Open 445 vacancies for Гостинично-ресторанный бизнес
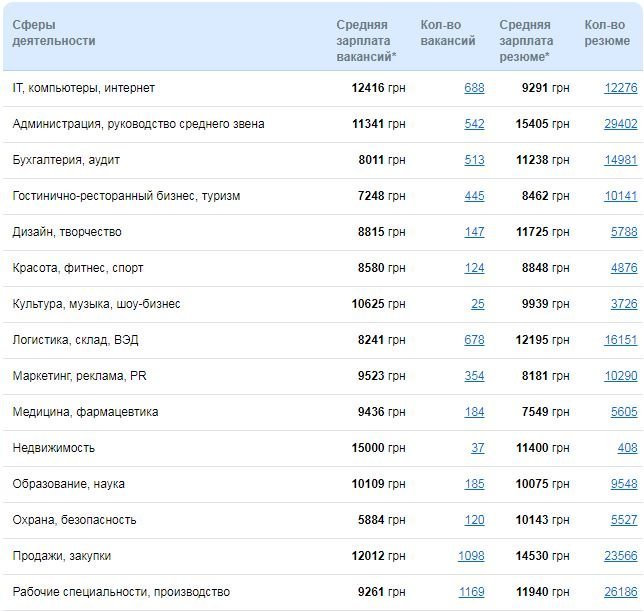 tap(474, 196)
